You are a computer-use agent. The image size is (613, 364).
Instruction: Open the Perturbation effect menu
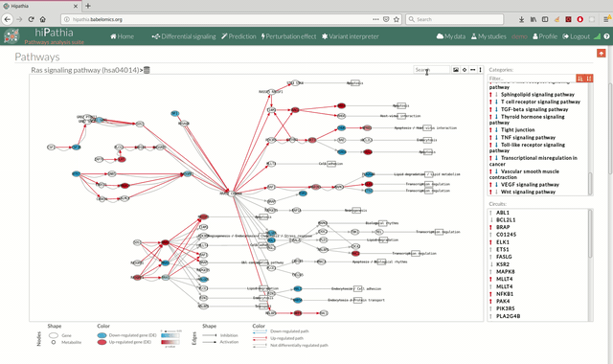(289, 36)
